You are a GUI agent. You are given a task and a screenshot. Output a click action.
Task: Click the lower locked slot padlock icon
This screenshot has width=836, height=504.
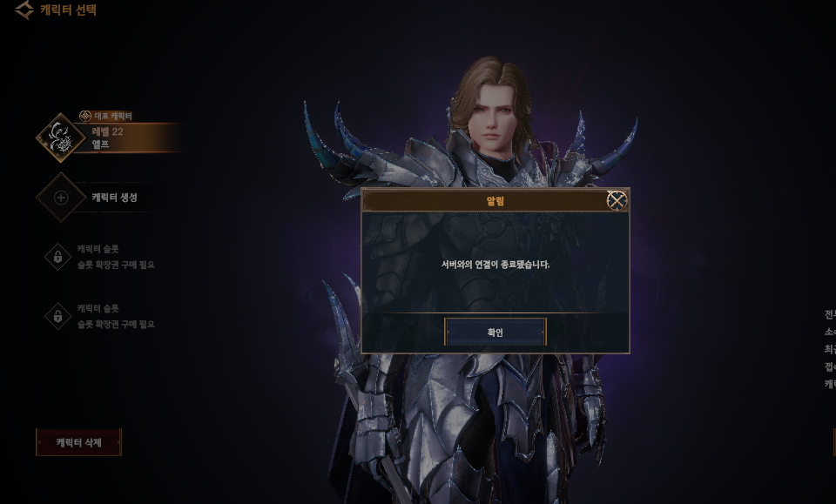[58, 317]
